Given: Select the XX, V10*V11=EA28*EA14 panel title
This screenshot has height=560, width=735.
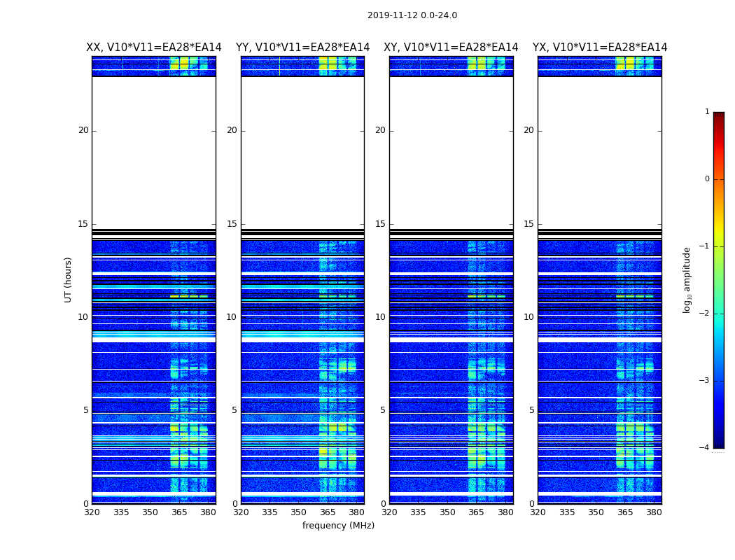Looking at the screenshot, I should tap(154, 48).
